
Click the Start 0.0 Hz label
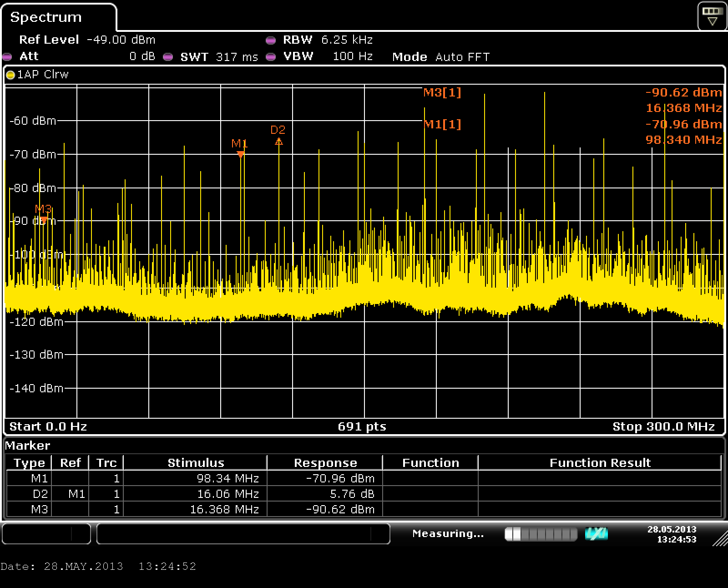(x=48, y=426)
